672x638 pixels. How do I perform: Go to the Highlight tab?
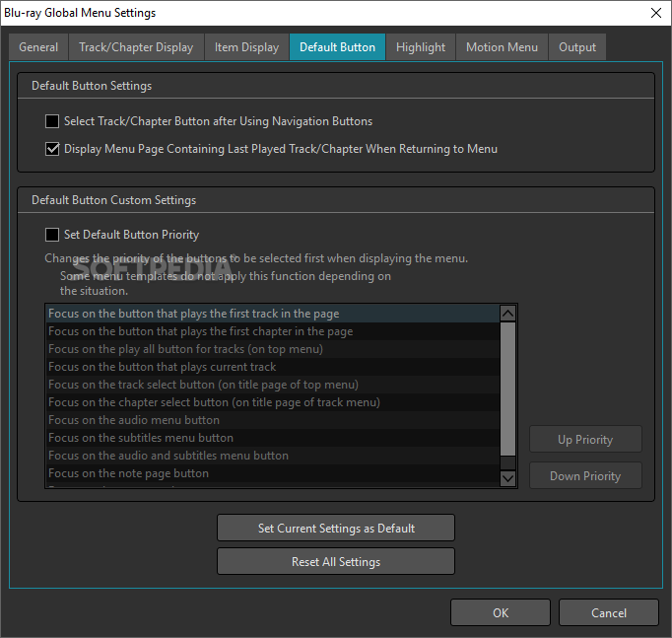421,47
